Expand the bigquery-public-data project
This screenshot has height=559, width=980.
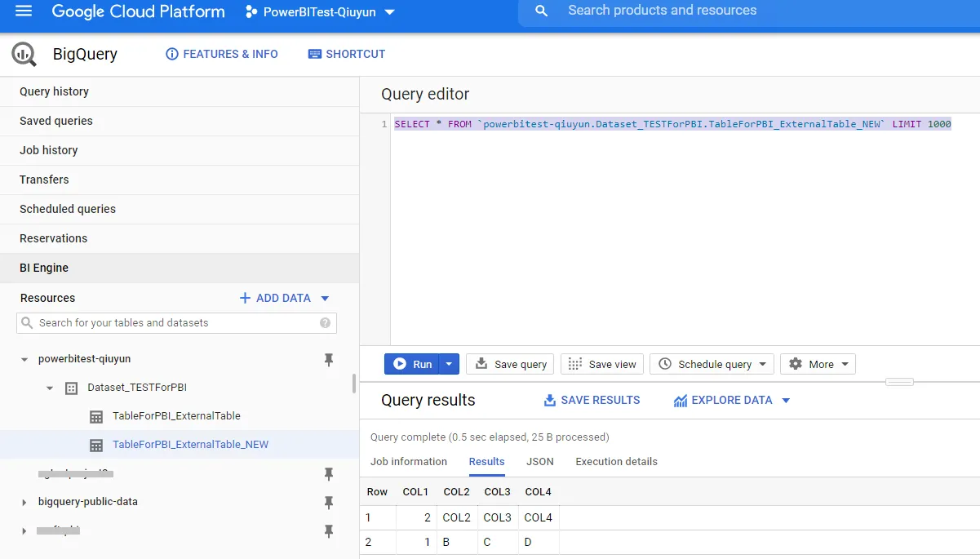coord(24,502)
